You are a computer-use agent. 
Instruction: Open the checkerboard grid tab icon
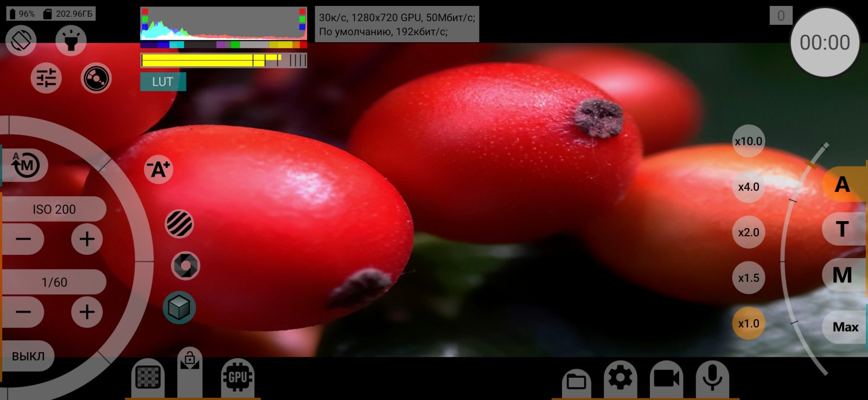coord(148,378)
